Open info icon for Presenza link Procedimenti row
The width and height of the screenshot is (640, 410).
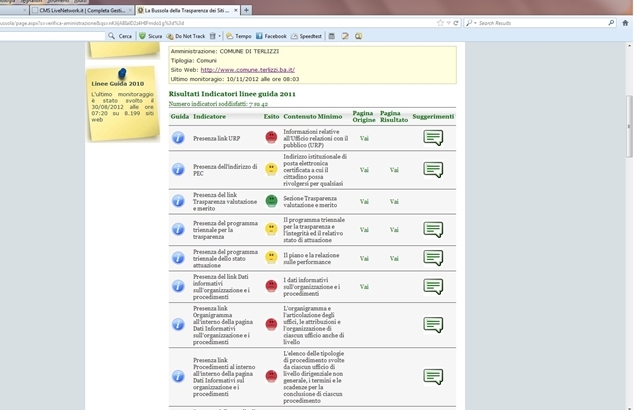click(x=178, y=376)
